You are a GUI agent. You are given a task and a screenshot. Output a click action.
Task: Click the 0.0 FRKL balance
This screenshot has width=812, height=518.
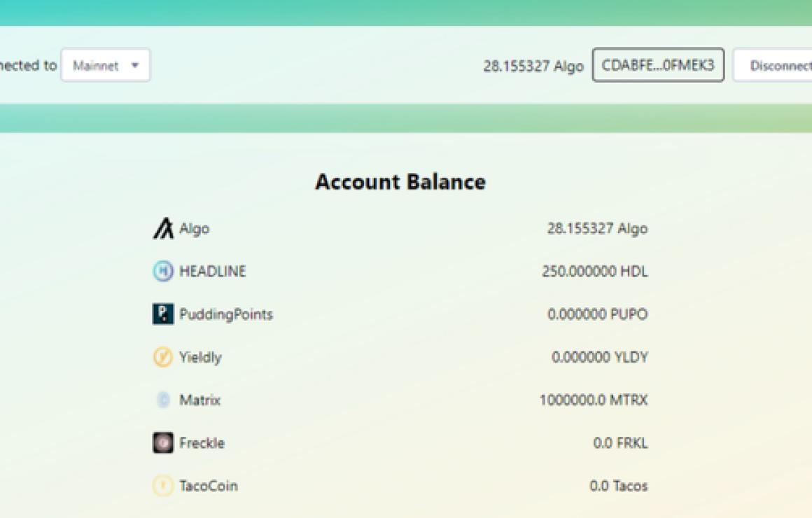pyautogui.click(x=620, y=443)
